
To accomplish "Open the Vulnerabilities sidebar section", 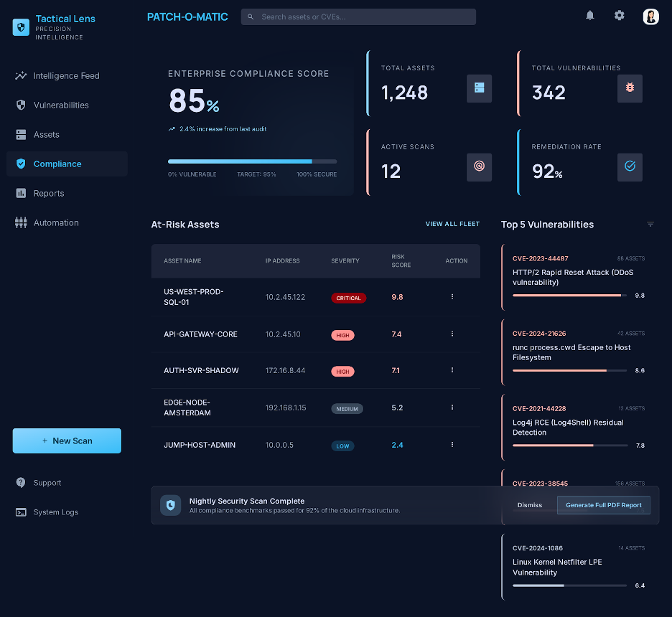I will point(61,105).
